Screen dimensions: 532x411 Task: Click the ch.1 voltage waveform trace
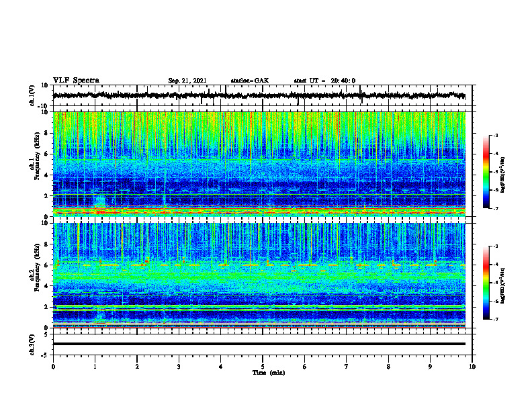point(259,95)
